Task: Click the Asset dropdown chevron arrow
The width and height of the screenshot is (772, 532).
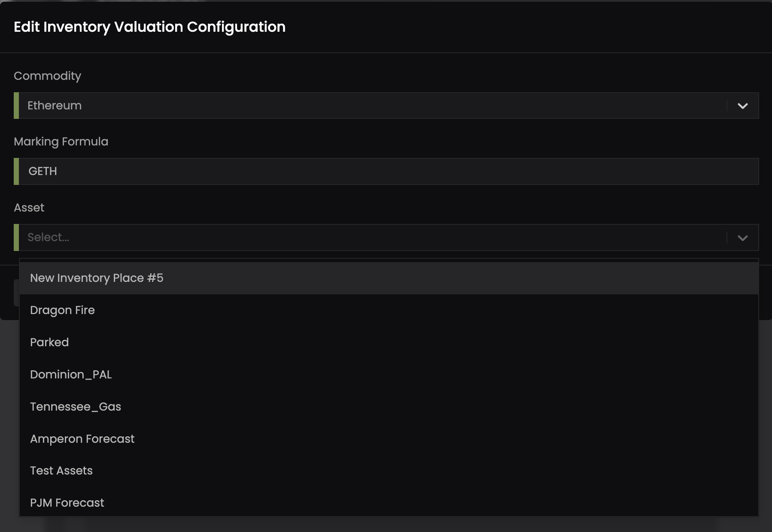Action: click(x=742, y=237)
